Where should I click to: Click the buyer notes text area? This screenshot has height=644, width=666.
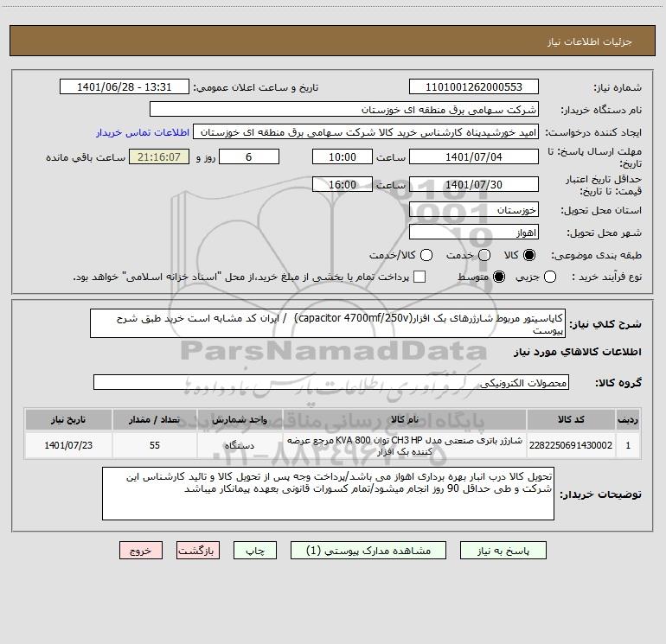click(x=328, y=494)
